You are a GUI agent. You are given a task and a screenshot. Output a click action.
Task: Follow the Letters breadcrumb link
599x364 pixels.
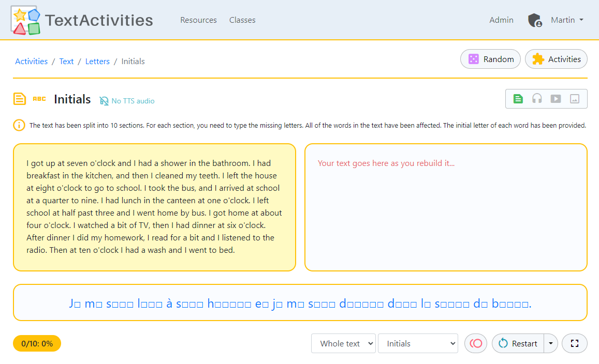[x=97, y=62]
